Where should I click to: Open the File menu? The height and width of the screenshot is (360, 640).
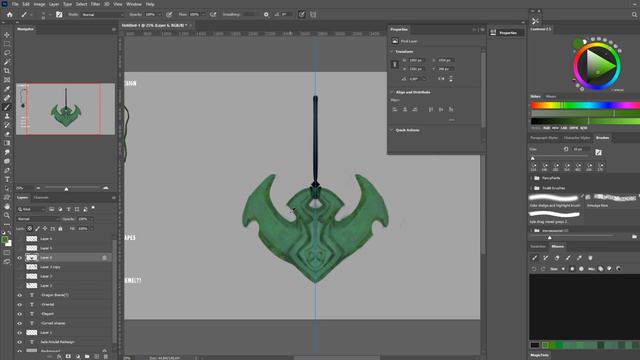pyautogui.click(x=15, y=4)
